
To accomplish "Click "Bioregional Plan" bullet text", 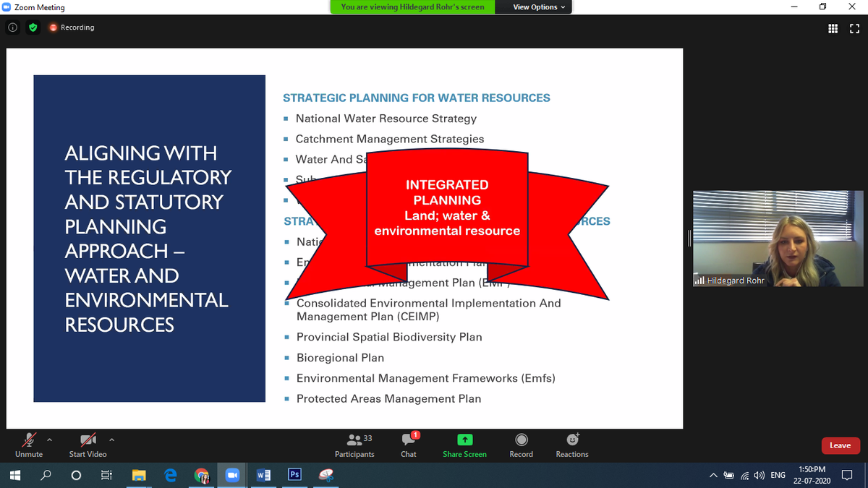I will [340, 358].
